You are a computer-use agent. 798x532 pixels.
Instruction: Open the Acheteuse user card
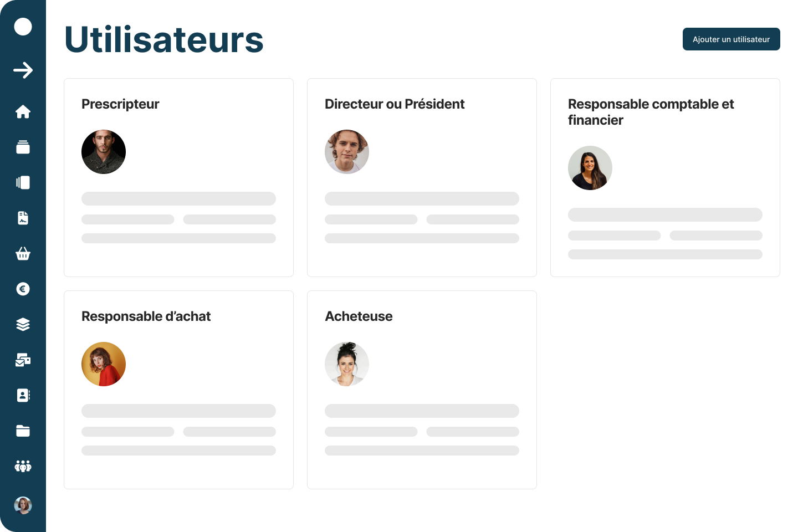(x=422, y=390)
